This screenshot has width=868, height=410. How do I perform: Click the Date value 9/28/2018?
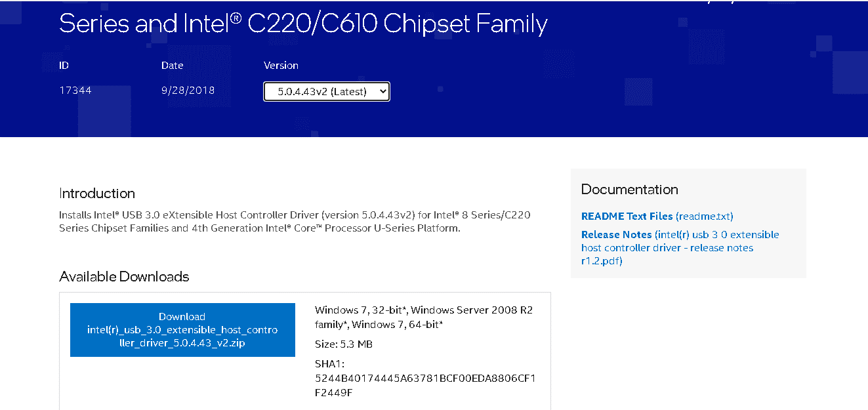click(188, 91)
